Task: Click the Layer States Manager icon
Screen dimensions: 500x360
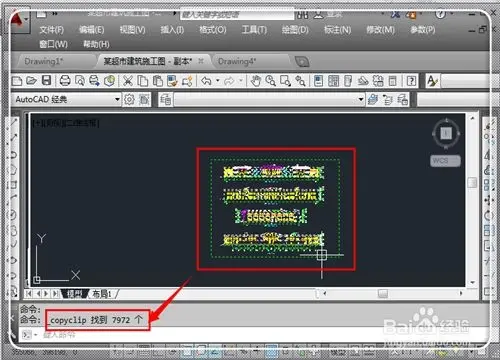Action: click(x=402, y=99)
